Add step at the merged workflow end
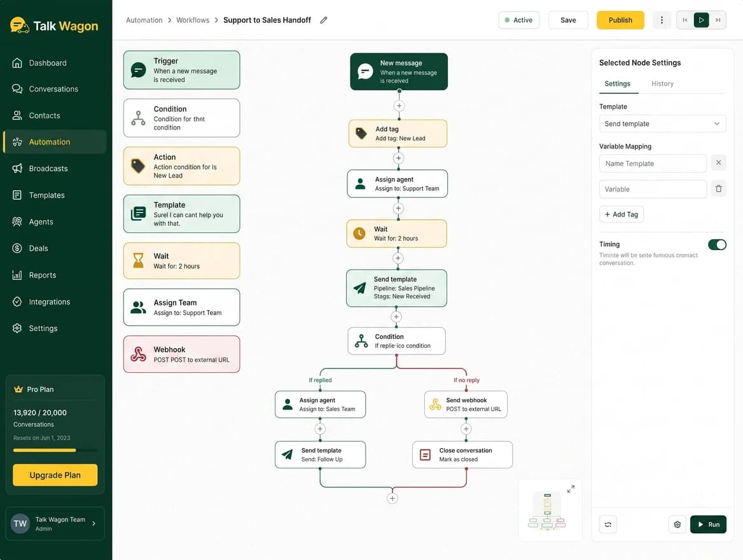743x560 pixels. [x=392, y=498]
